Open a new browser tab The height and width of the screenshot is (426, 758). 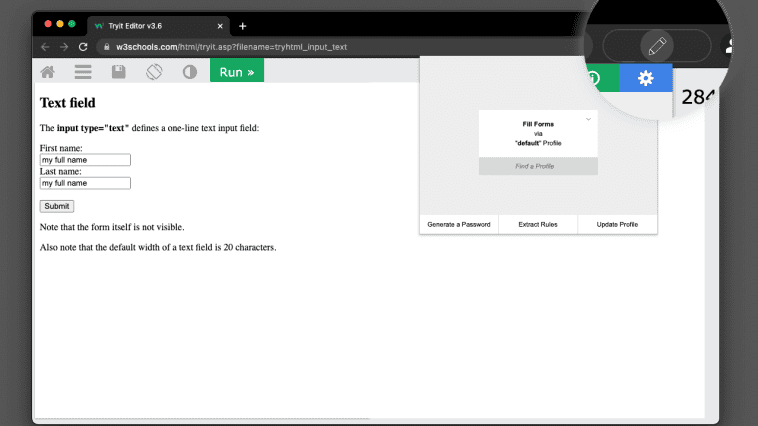click(242, 25)
